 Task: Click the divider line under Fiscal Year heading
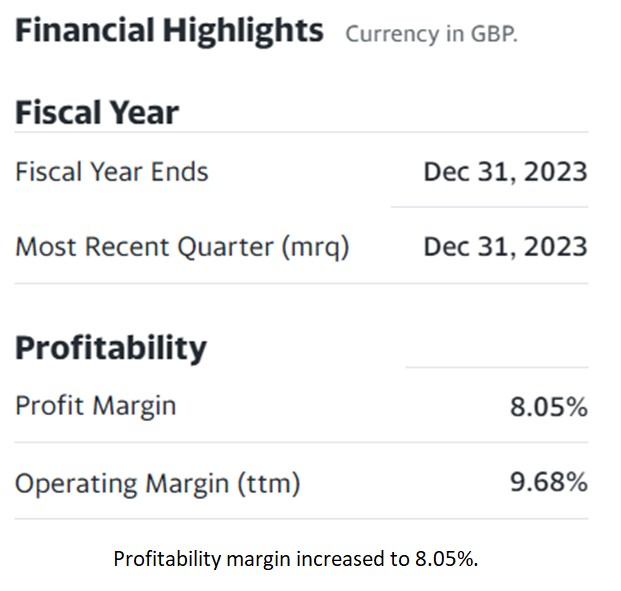(x=300, y=132)
